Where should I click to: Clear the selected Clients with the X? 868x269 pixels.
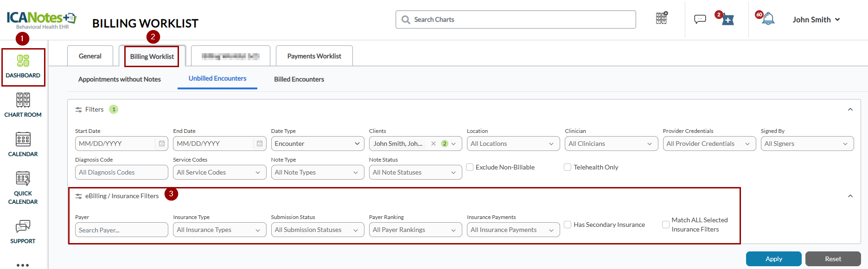click(x=434, y=144)
